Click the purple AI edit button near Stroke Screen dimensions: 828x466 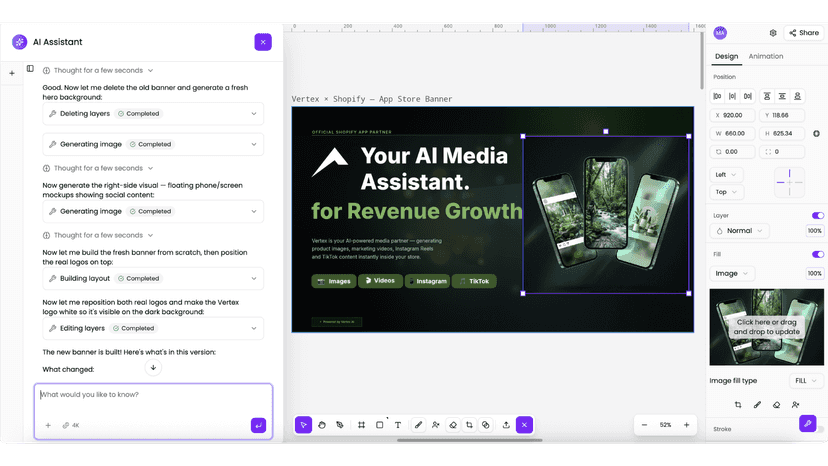pyautogui.click(x=807, y=423)
